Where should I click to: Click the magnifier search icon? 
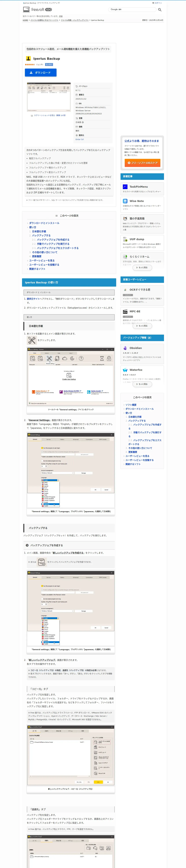pos(160,10)
